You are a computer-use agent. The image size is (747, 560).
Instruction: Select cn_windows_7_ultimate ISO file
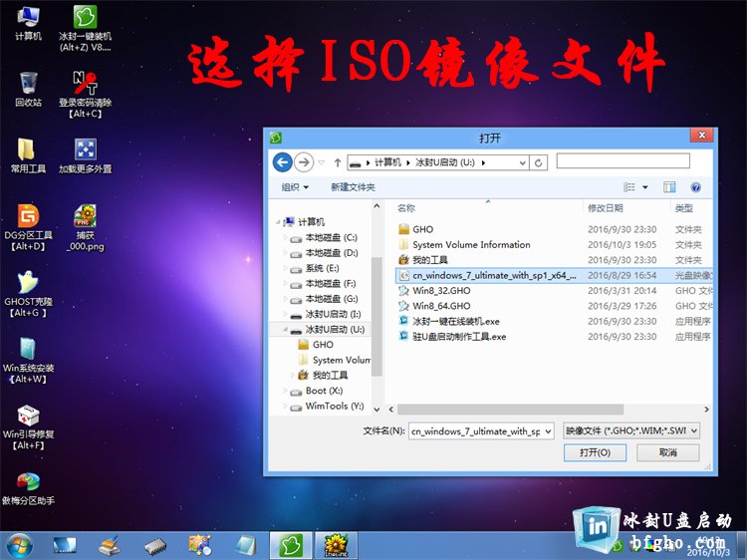click(554, 275)
